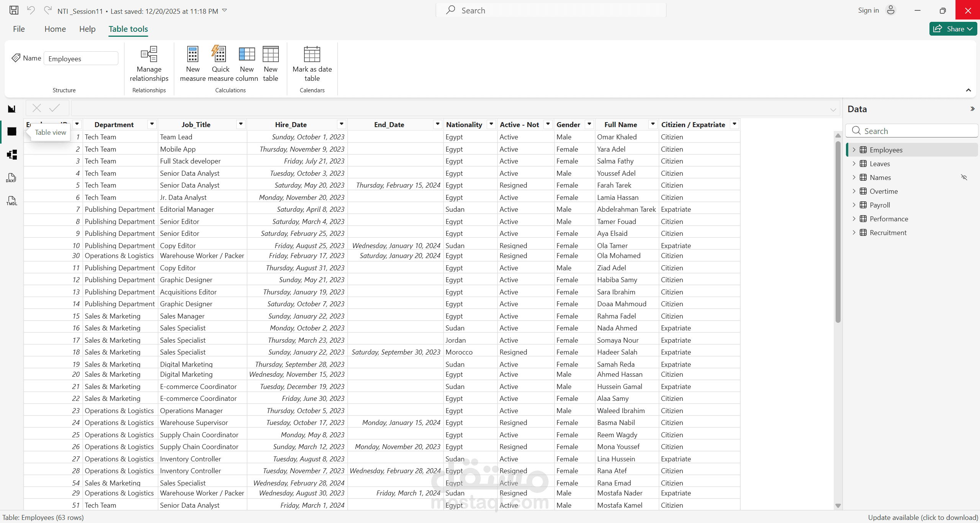
Task: Open the Department column filter dropdown
Action: [152, 124]
